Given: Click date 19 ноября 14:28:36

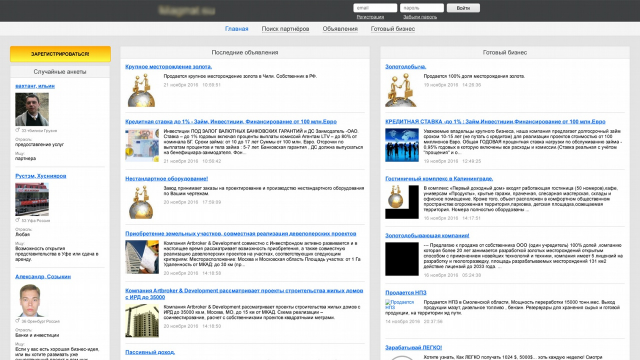Looking at the screenshot, I should pos(452,85).
